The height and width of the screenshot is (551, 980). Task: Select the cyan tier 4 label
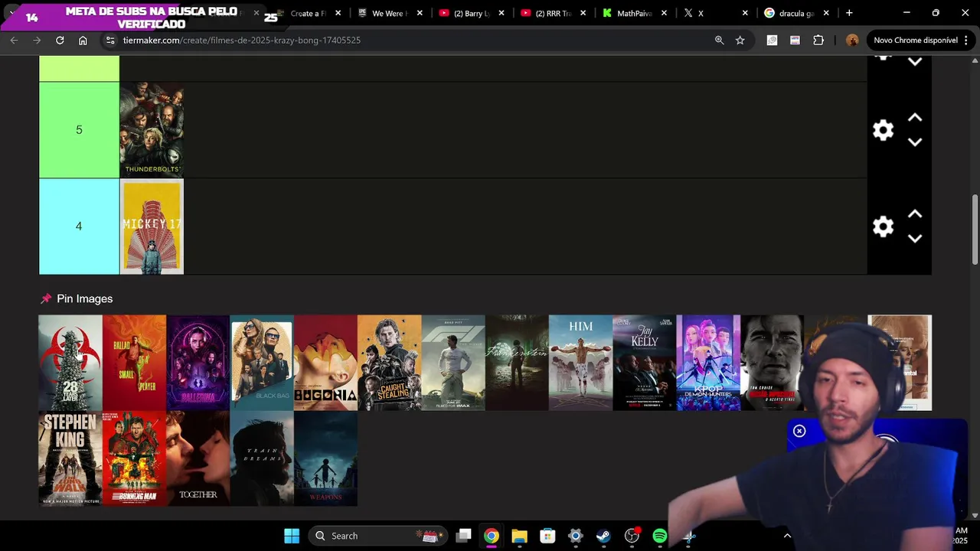pyautogui.click(x=79, y=227)
